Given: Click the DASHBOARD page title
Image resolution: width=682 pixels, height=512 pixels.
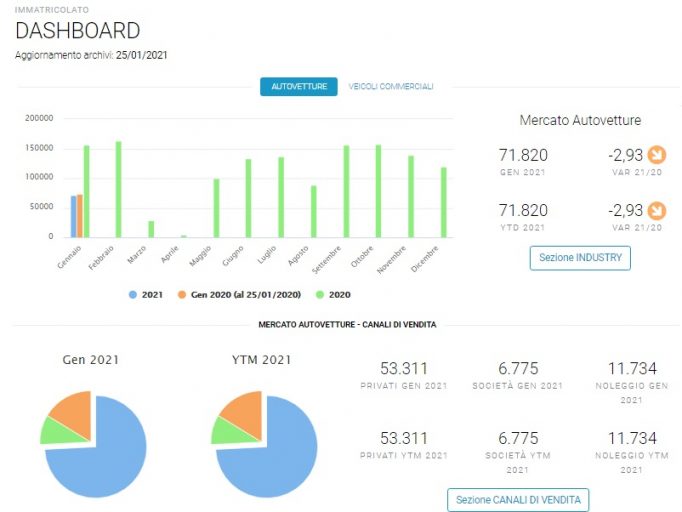Looking at the screenshot, I should click(x=78, y=30).
